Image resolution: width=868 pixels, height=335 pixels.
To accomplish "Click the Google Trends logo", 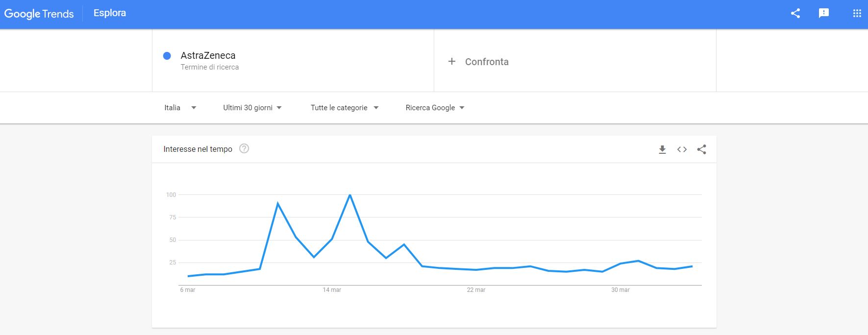I will [x=39, y=14].
